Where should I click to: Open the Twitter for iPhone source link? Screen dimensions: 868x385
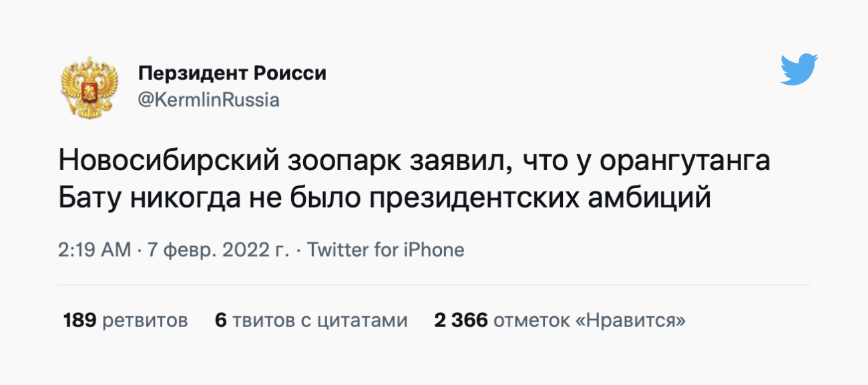coord(385,250)
